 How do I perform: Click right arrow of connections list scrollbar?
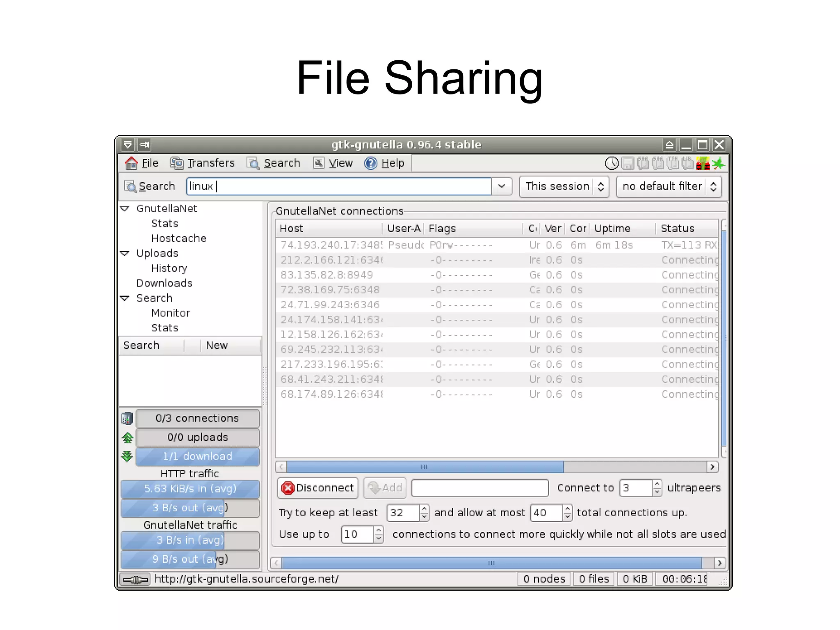coord(712,467)
